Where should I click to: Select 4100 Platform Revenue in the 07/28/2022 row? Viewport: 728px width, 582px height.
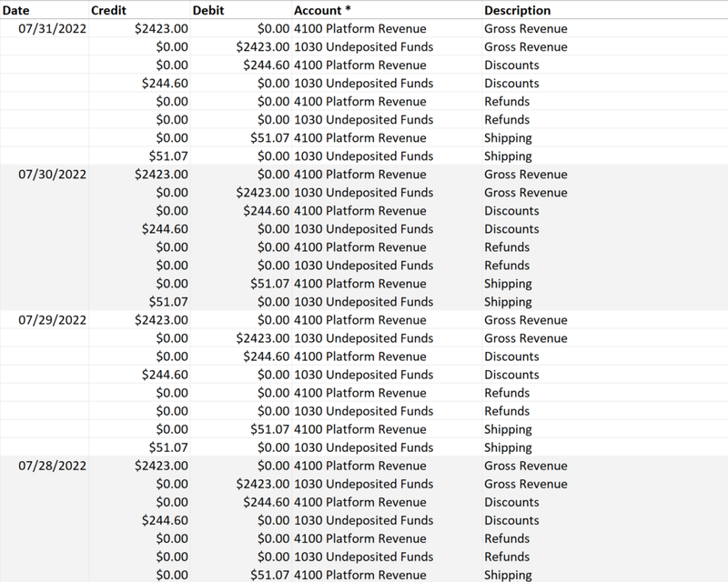coord(359,466)
